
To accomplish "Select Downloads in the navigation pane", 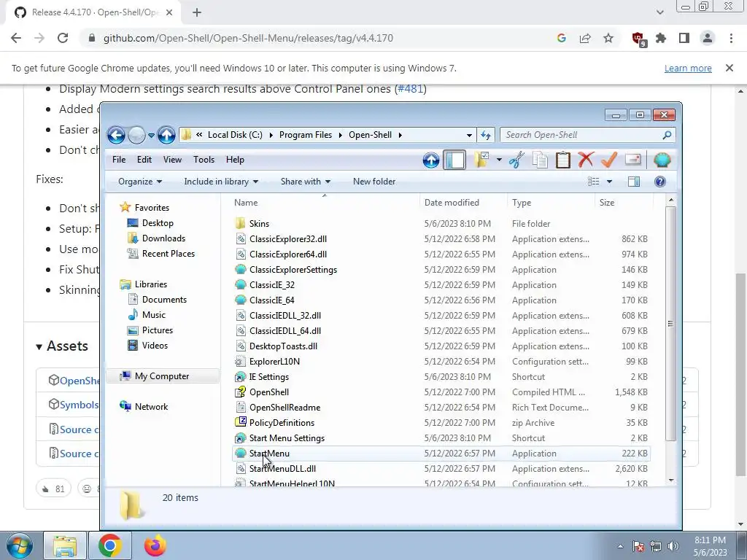I will [x=163, y=238].
